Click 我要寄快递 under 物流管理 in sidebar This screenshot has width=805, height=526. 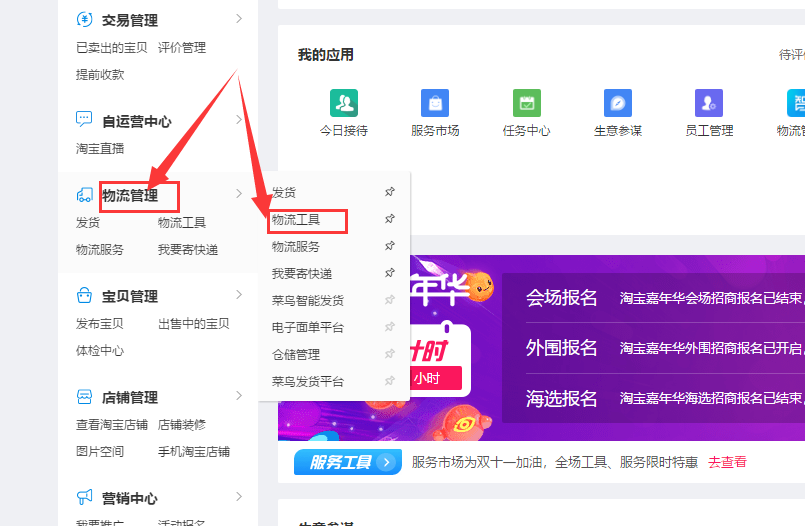click(x=188, y=250)
